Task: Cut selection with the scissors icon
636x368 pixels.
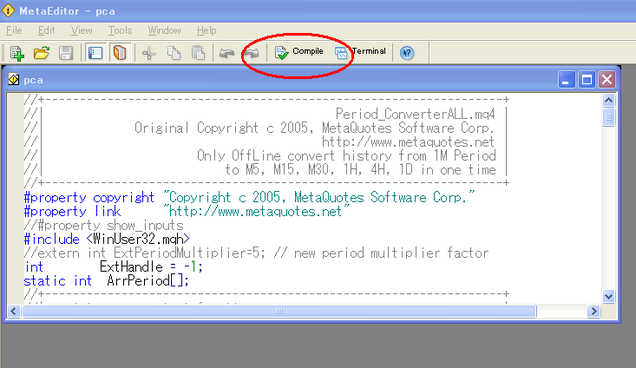Action: (x=149, y=53)
